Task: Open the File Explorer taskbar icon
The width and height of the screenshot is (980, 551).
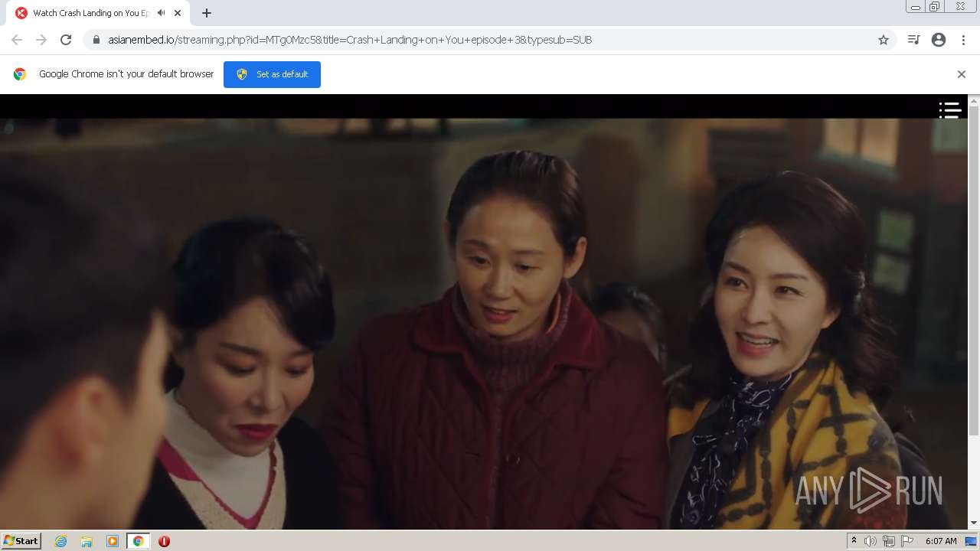Action: [87, 541]
